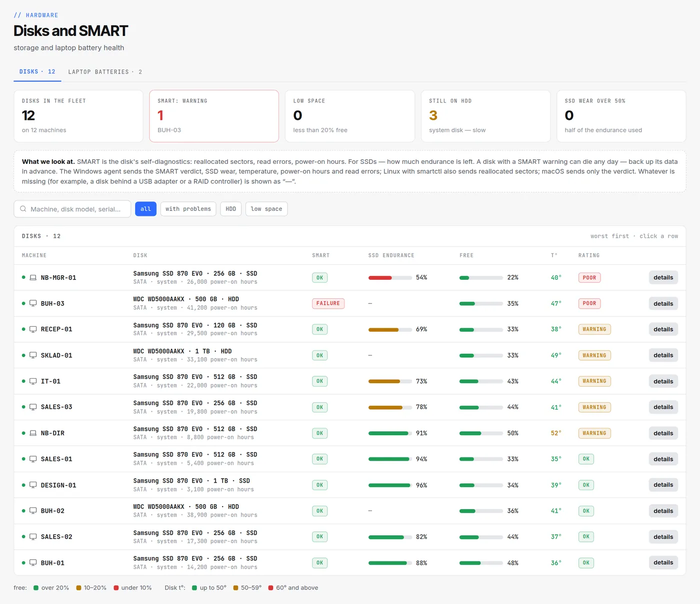The image size is (700, 604).
Task: Show details for SKLAD-01 disk
Action: pyautogui.click(x=663, y=355)
